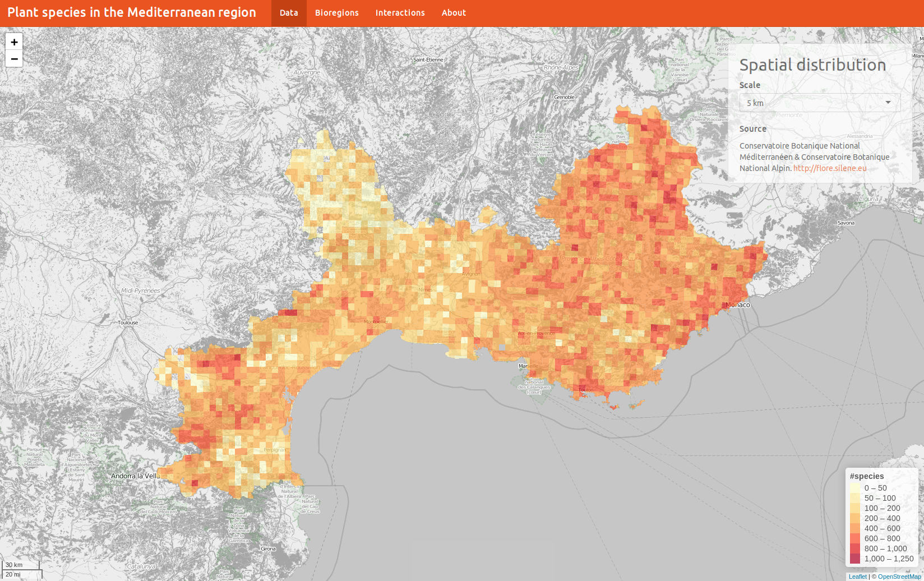Image resolution: width=924 pixels, height=581 pixels.
Task: Click the Marseille city label
Action: click(528, 366)
